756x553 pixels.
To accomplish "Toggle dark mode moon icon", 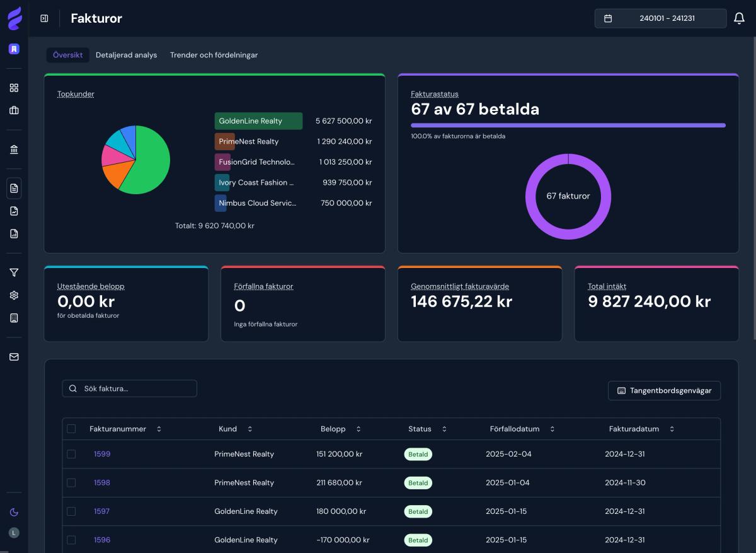I will 14,512.
